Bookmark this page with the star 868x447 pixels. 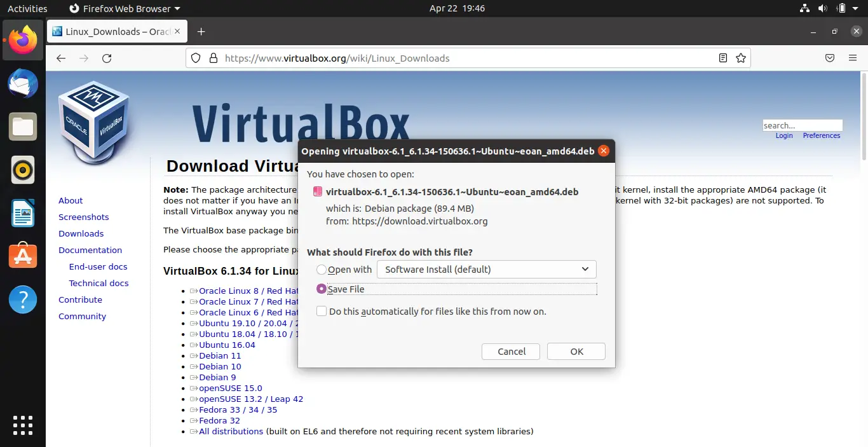(740, 58)
